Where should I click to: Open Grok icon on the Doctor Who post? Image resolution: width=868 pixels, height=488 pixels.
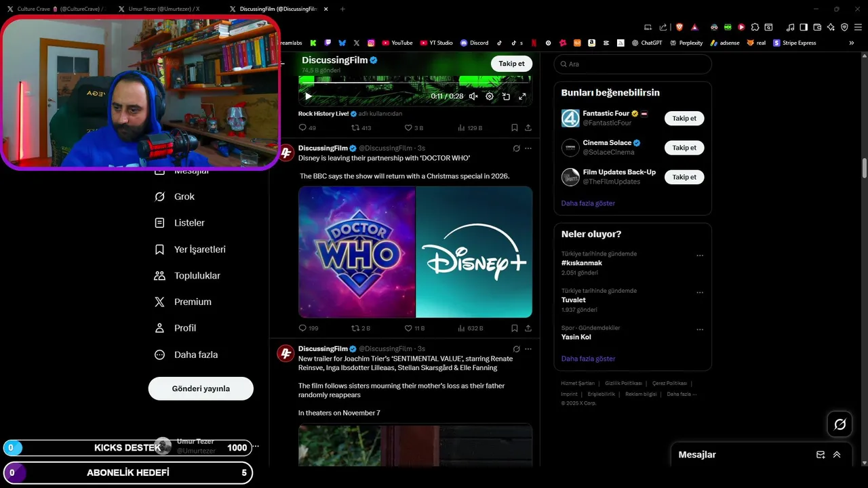click(516, 148)
